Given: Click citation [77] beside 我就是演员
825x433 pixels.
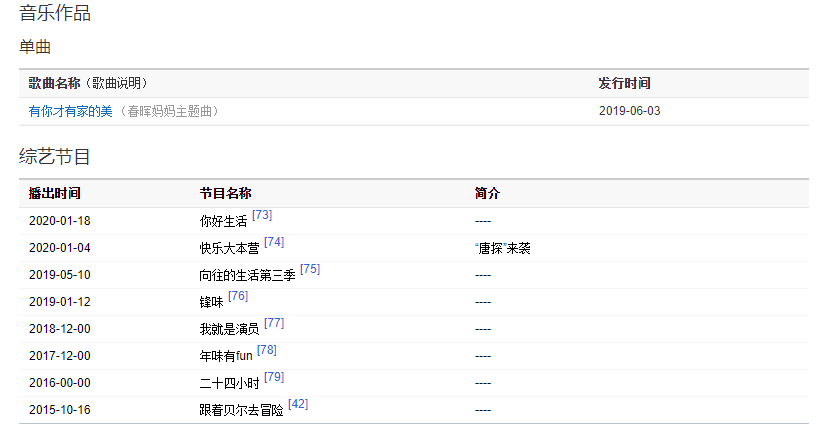Looking at the screenshot, I should coord(274,323).
